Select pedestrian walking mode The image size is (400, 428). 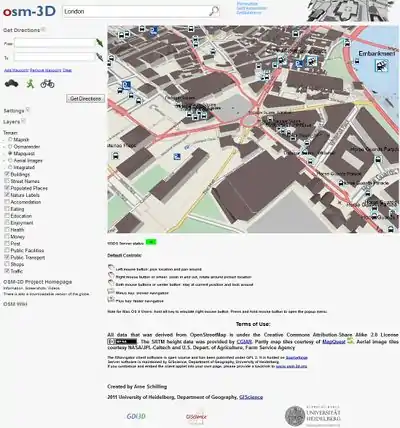pyautogui.click(x=30, y=84)
